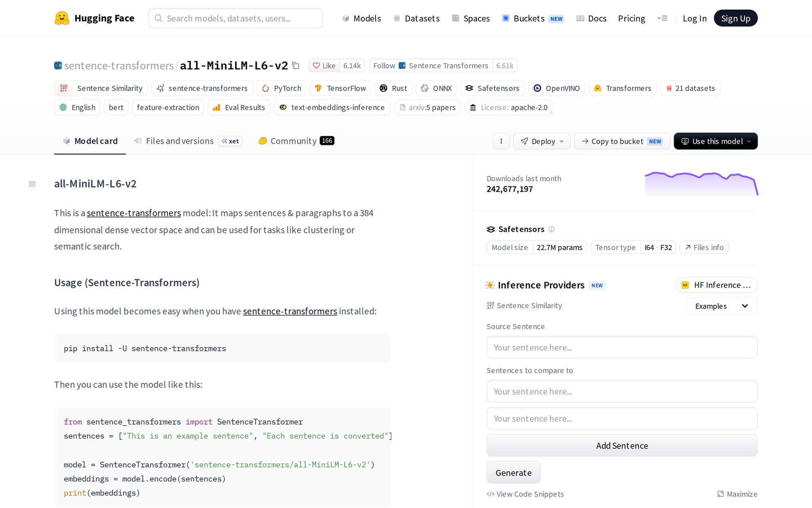
Task: Click the sentence-transformers namespace in title
Action: click(x=119, y=65)
